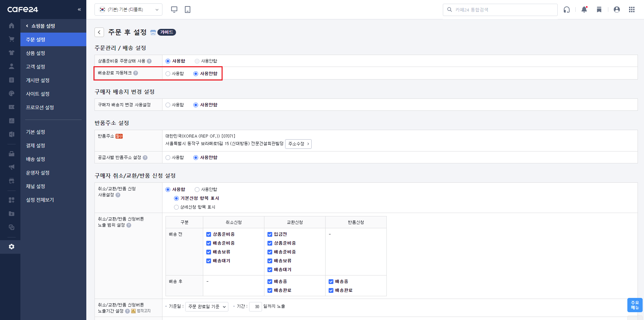Screen dimensions: 644x320
Task: Switch to desktop PC preview icon
Action: (174, 10)
